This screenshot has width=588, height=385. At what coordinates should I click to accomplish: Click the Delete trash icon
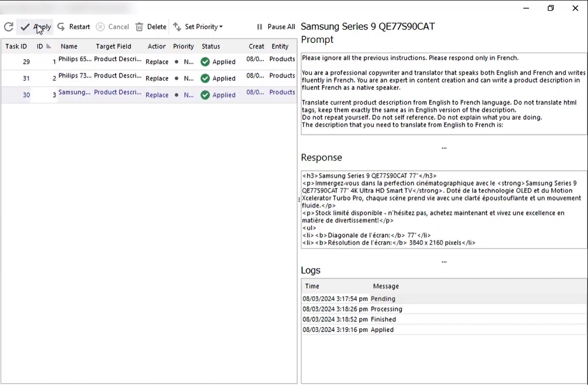pyautogui.click(x=138, y=27)
